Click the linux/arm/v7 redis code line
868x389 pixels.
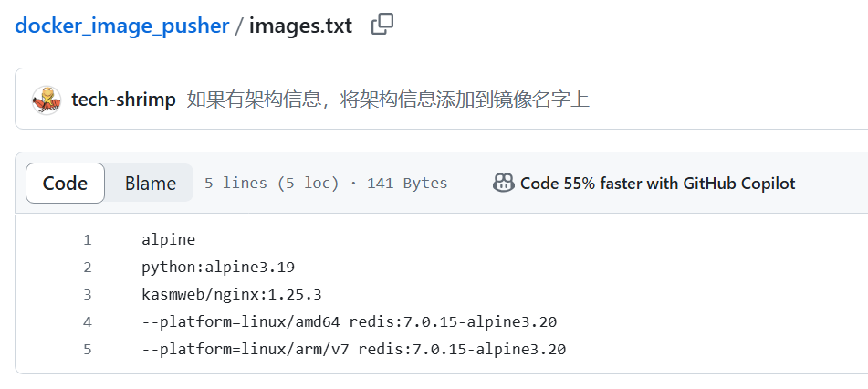coord(354,350)
